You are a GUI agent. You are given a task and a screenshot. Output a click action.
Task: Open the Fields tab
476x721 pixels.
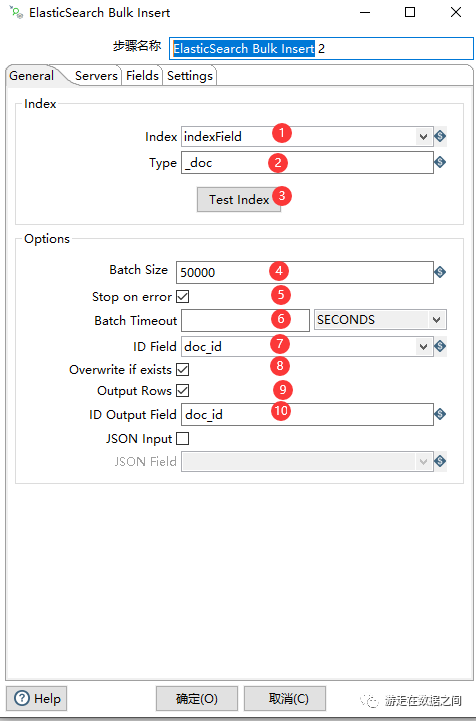(x=143, y=76)
